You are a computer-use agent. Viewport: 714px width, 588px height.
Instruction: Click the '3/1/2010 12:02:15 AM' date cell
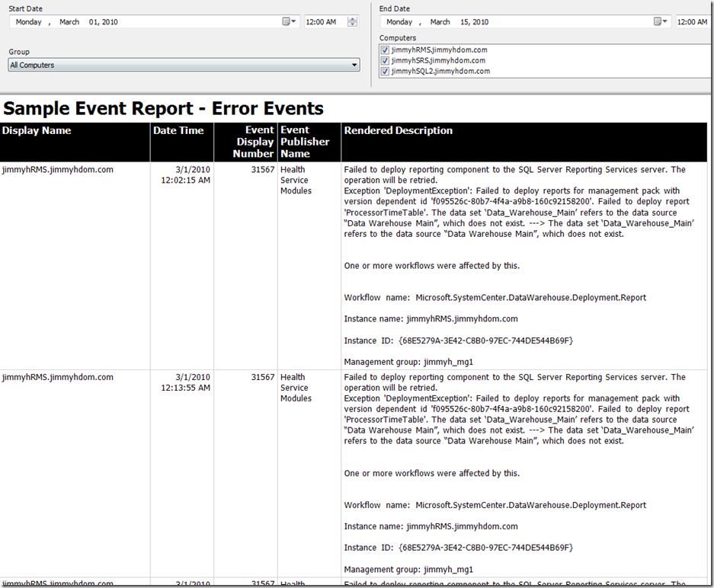click(186, 174)
